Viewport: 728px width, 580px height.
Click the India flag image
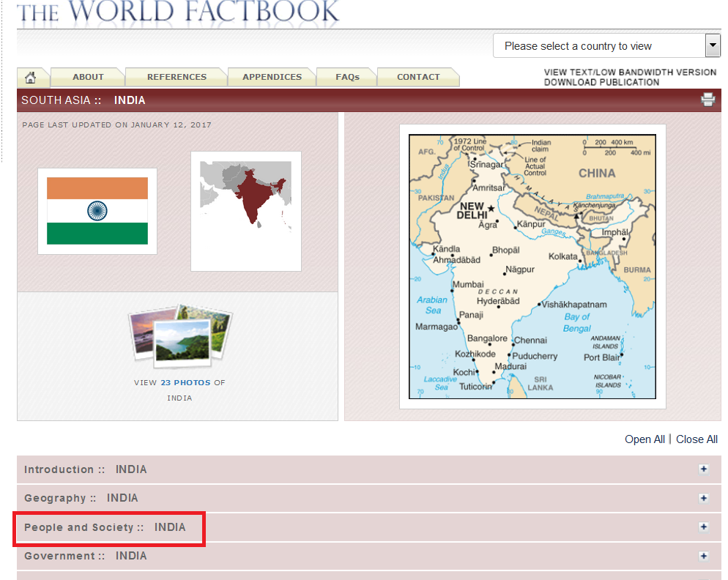click(97, 212)
